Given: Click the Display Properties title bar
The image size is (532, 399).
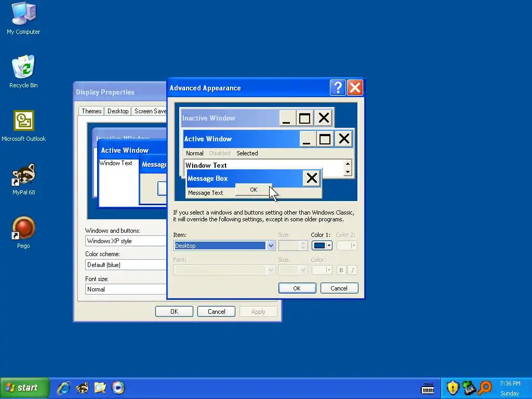Looking at the screenshot, I should [x=120, y=92].
